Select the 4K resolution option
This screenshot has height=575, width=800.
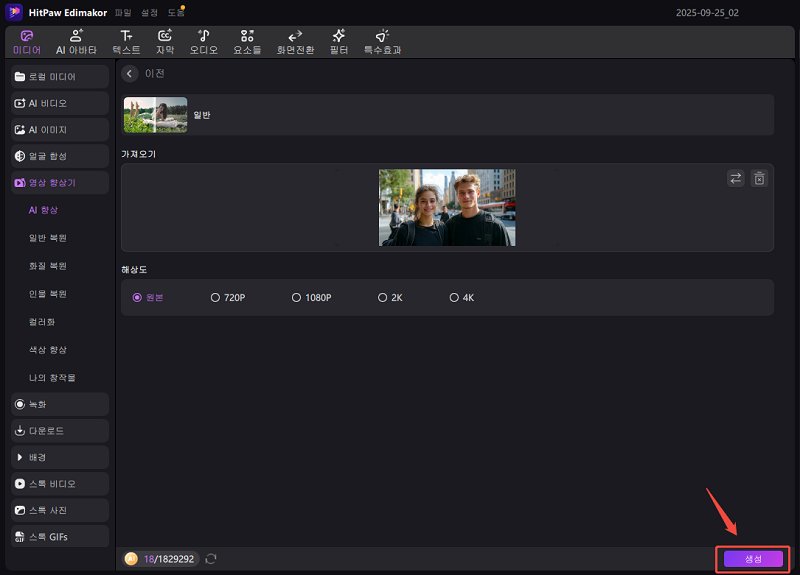(454, 298)
